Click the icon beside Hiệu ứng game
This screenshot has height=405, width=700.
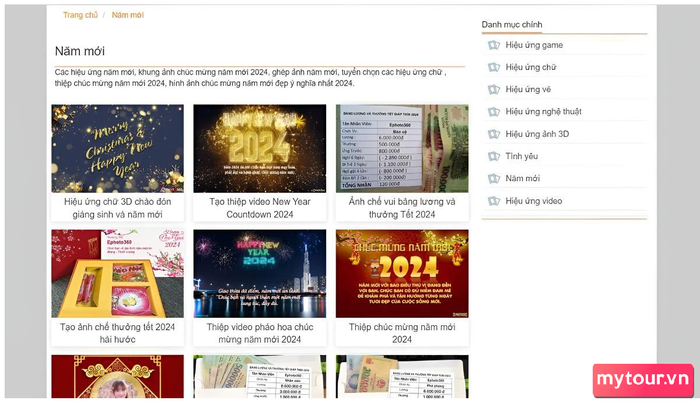click(x=494, y=45)
